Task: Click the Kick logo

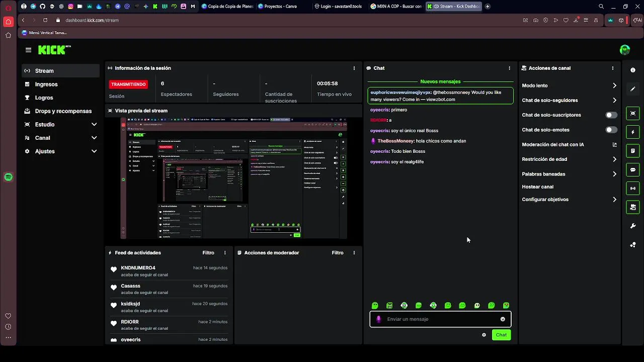Action: click(x=54, y=50)
